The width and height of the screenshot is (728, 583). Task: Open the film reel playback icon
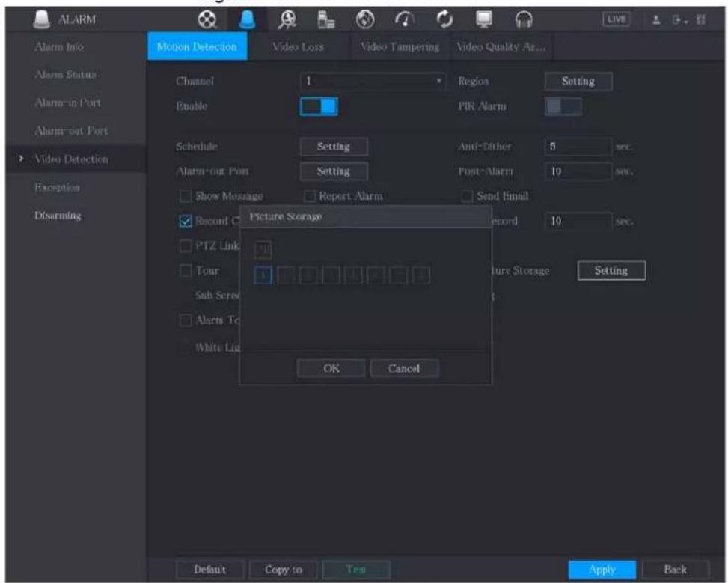pos(207,20)
